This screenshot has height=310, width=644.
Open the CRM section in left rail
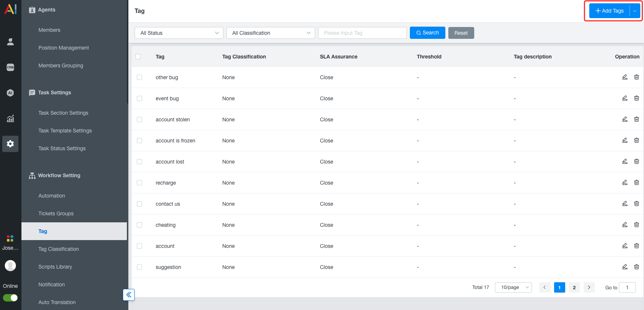pos(10,67)
